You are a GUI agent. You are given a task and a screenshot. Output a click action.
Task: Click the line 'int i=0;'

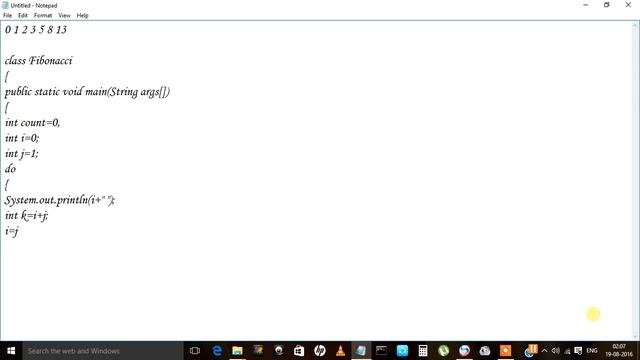tap(22, 138)
